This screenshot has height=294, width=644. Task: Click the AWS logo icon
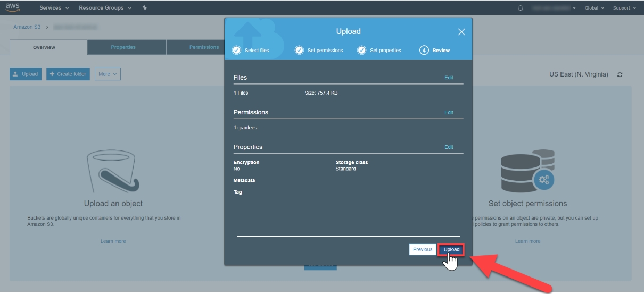pyautogui.click(x=13, y=7)
